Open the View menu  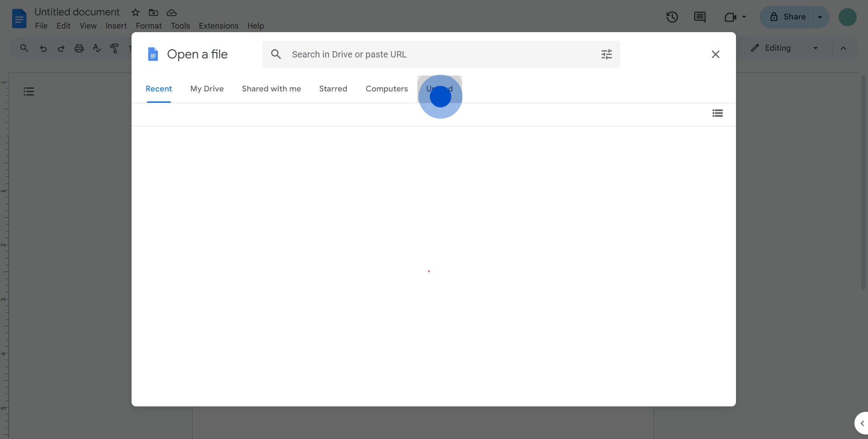pos(88,26)
